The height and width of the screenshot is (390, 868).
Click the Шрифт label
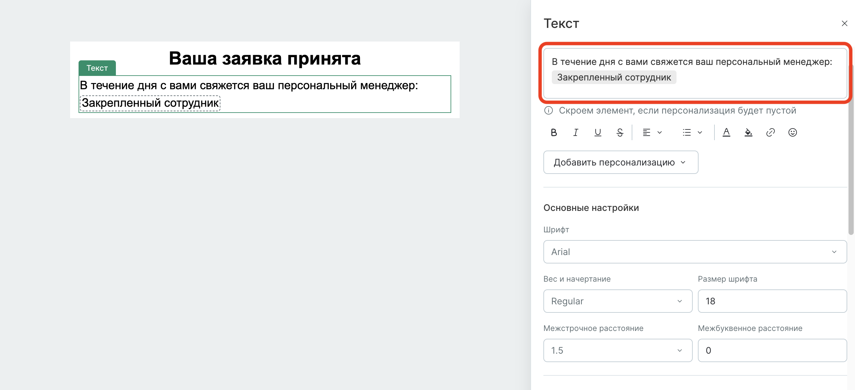556,230
